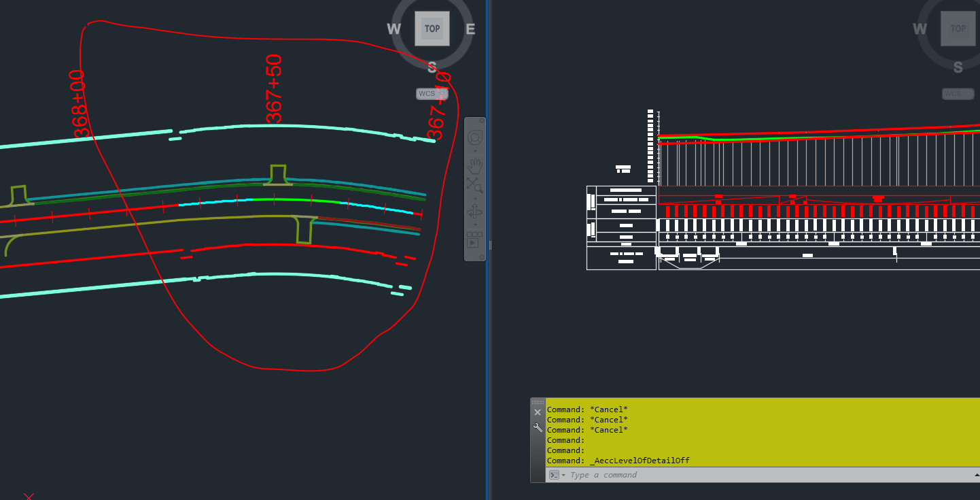Start the Orbit tool
The width and height of the screenshot is (980, 500).
tap(474, 212)
